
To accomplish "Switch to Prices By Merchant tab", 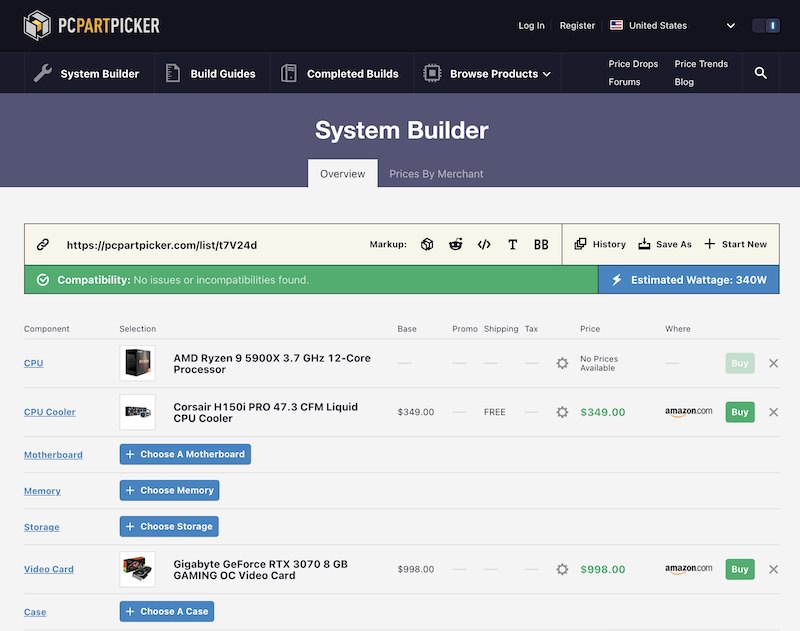I will (x=436, y=174).
